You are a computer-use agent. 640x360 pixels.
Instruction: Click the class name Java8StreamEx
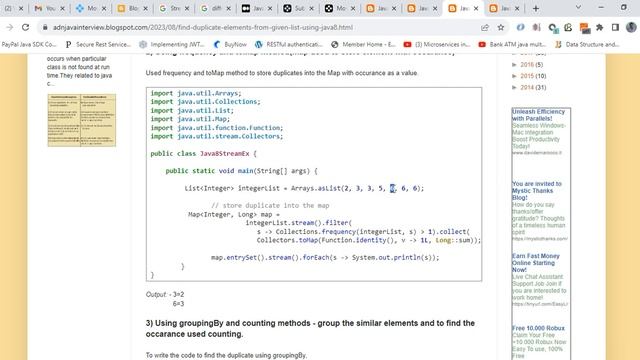click(x=224, y=153)
